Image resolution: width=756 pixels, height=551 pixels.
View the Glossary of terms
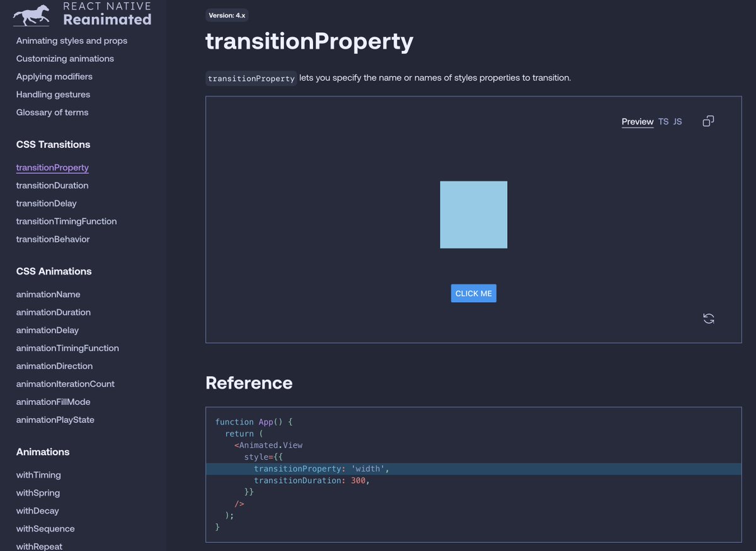click(x=52, y=112)
